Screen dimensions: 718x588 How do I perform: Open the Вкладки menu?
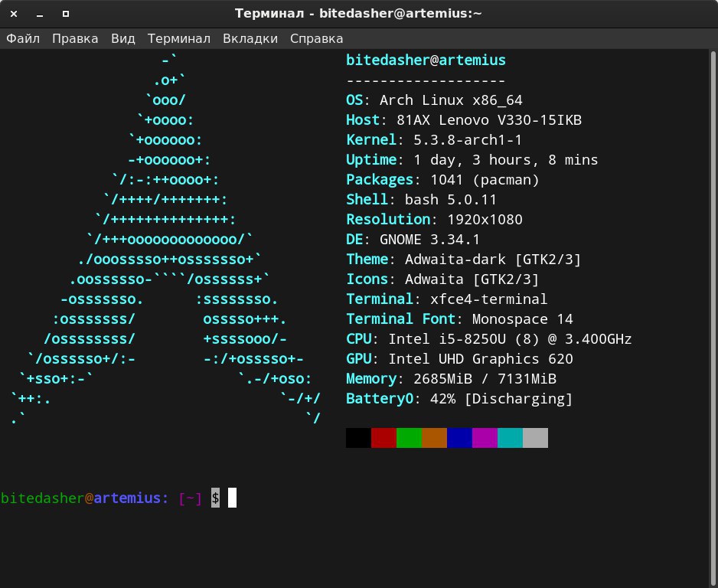point(250,38)
